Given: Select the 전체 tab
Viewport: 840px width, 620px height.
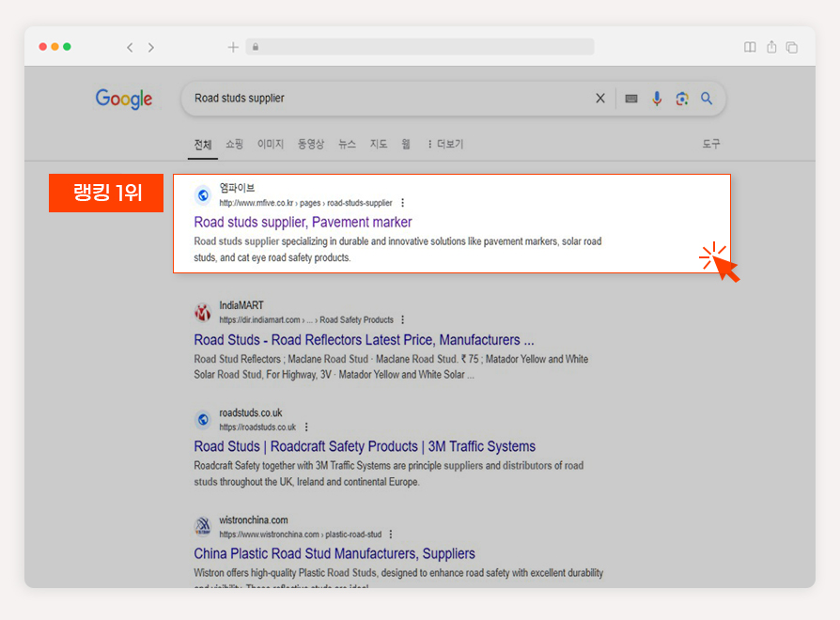Looking at the screenshot, I should coord(203,144).
